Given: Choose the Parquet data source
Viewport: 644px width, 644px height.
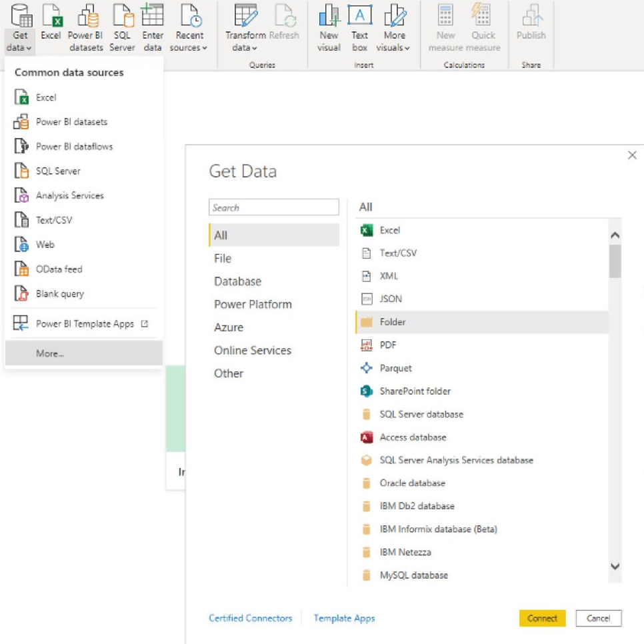Looking at the screenshot, I should (x=395, y=368).
